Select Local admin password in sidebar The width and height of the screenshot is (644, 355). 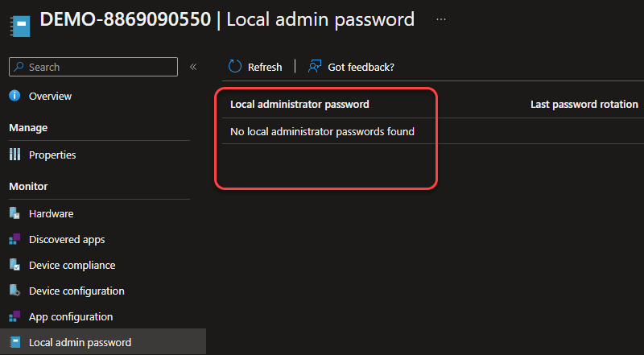(x=80, y=342)
